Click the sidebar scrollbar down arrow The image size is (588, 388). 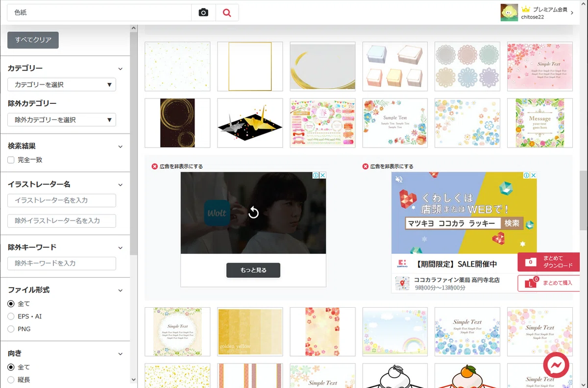click(x=134, y=380)
